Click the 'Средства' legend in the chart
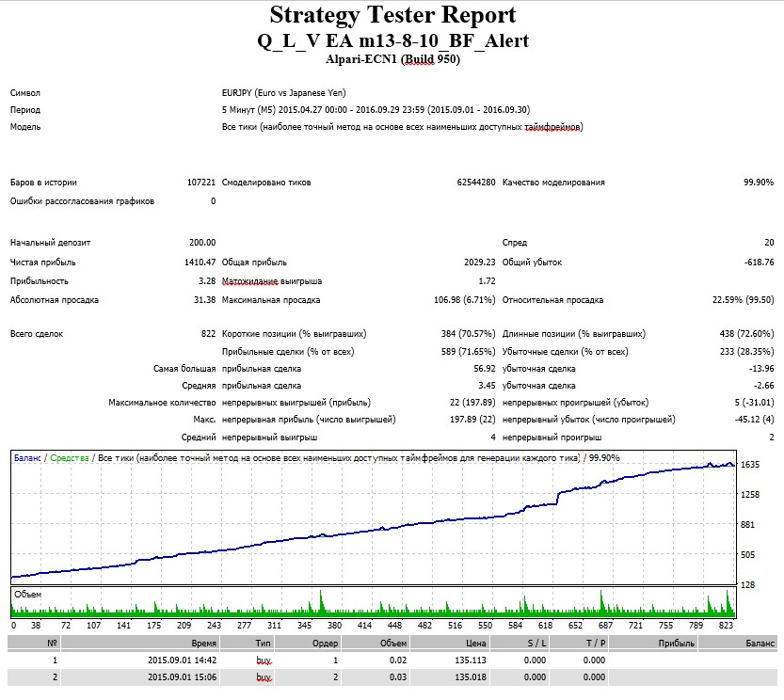This screenshot has width=784, height=700. [70, 458]
